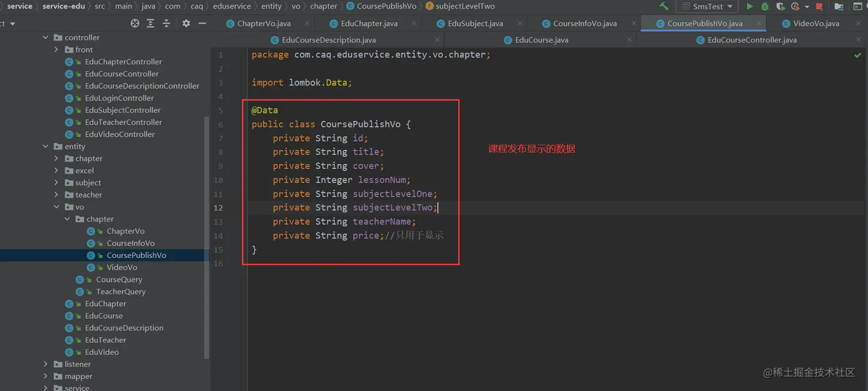Switch to EduSubject.java tab
This screenshot has width=868, height=391.
475,24
